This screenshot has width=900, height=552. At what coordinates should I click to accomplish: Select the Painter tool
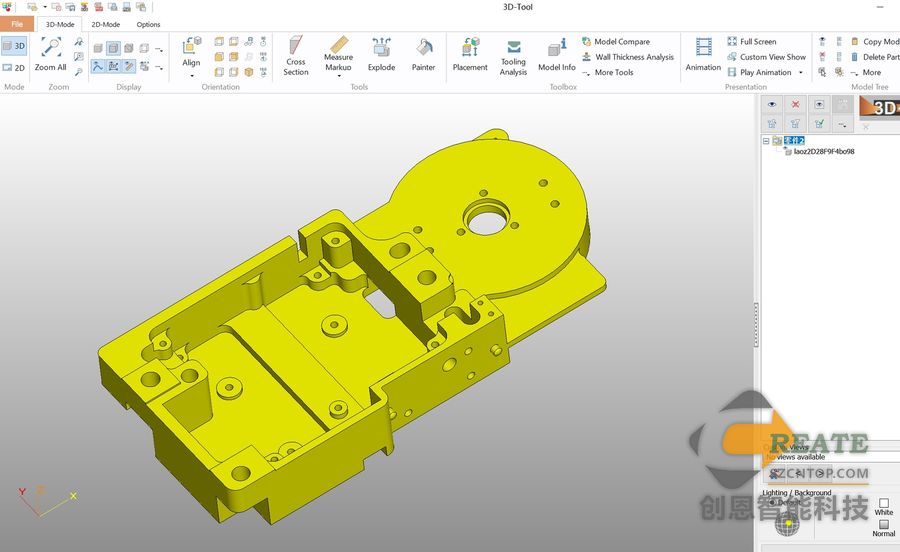[423, 55]
